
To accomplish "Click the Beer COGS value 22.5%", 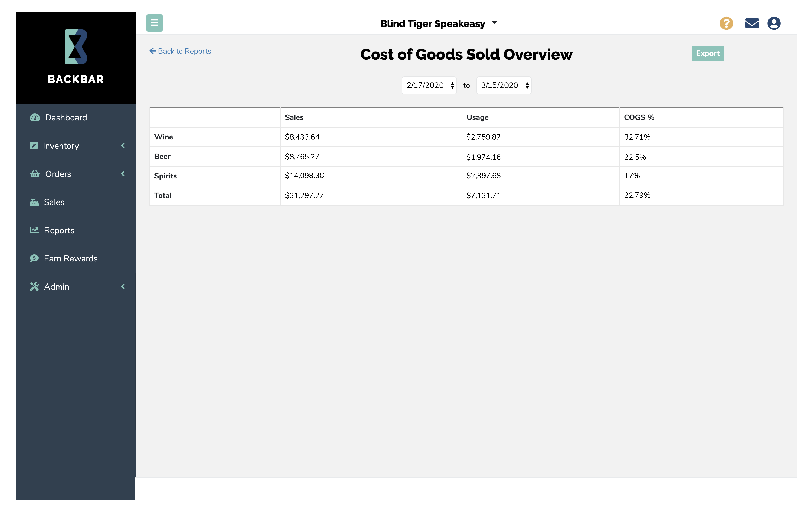I will pos(635,157).
